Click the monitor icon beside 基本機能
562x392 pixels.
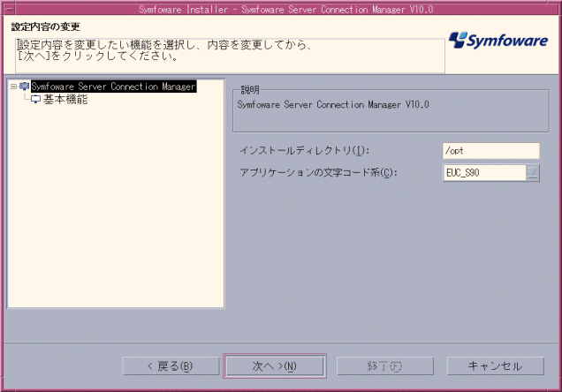[x=35, y=99]
